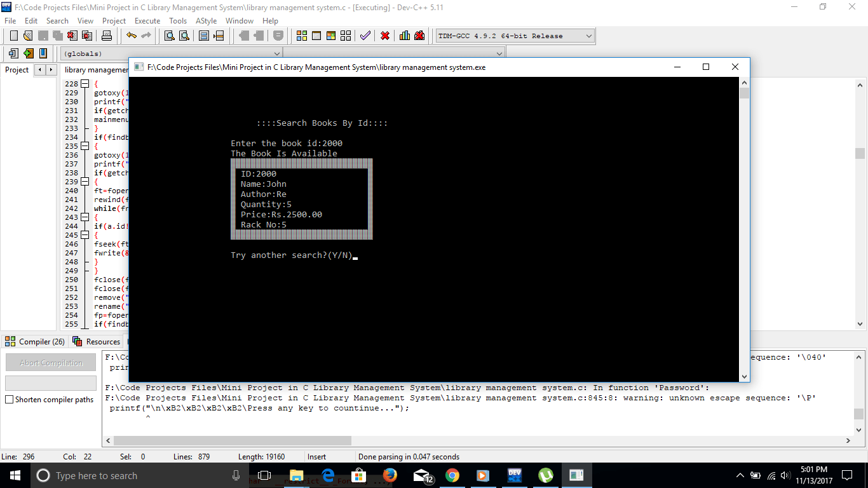Start Compile with the compile toolbar icon
868x488 pixels.
(301, 36)
